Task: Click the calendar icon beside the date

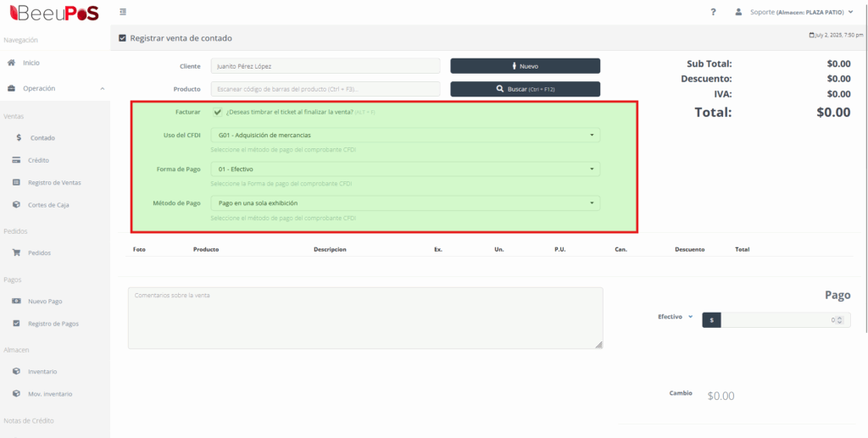Action: [x=811, y=35]
